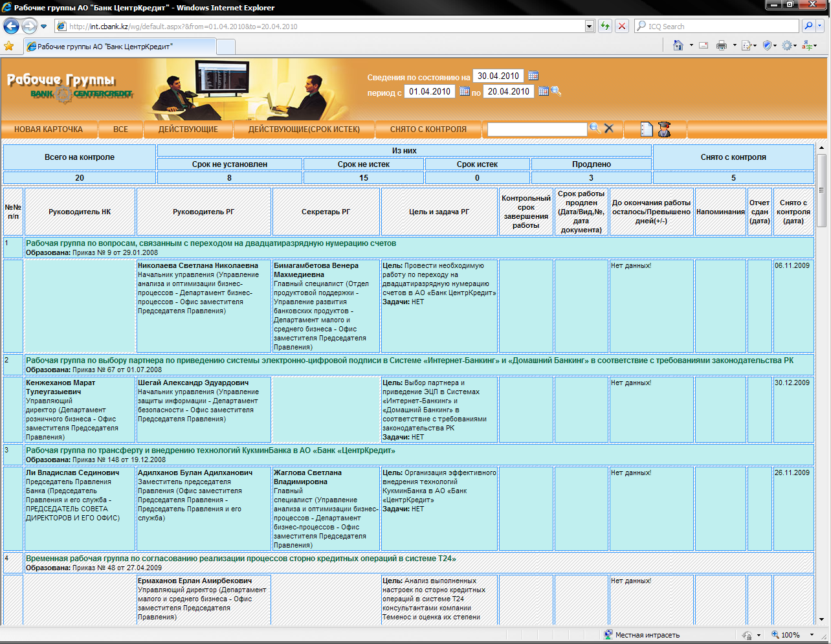Click the vertical scrollbar thumb
Viewport: 831px width, 644px height.
point(822,190)
